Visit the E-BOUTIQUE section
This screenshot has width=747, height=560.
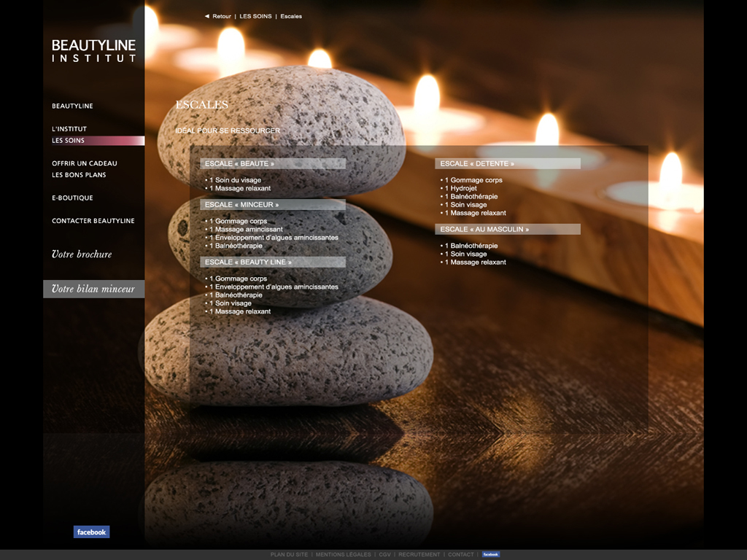(x=72, y=198)
